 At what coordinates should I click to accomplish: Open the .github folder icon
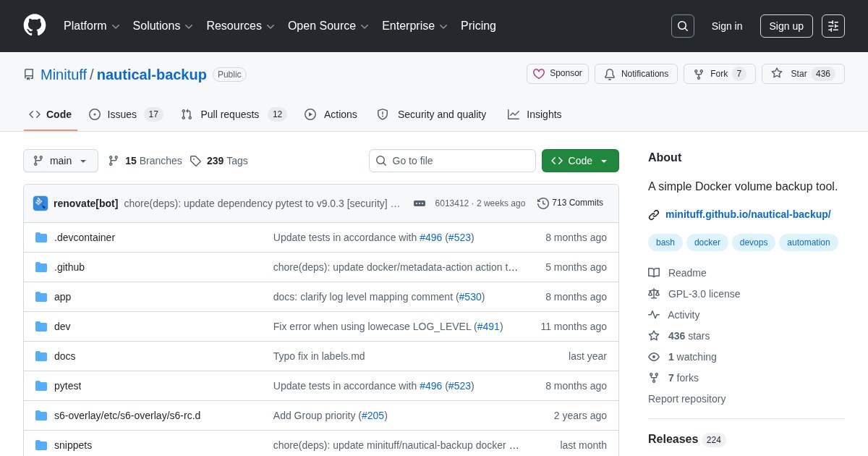41,267
